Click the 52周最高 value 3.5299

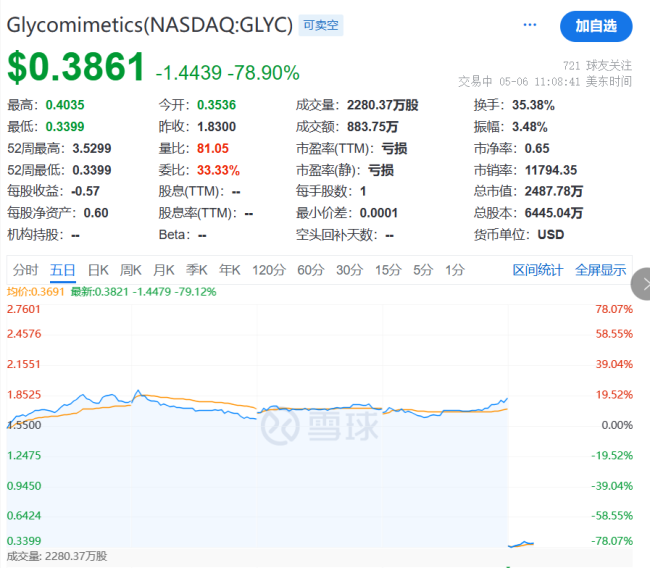[92, 148]
